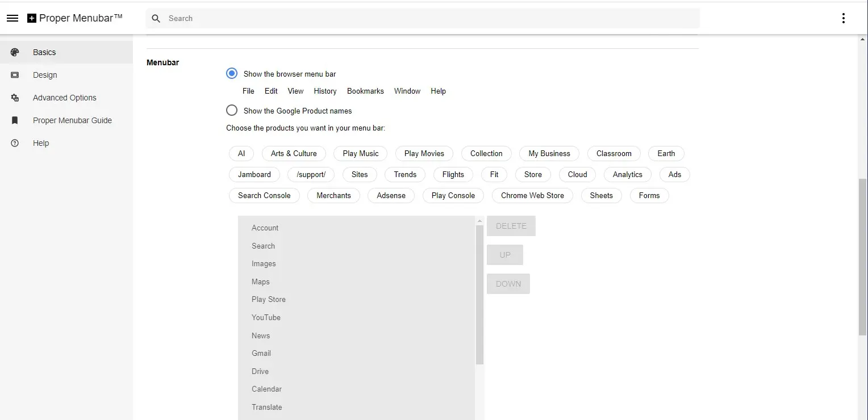Add the Chrome Web Store chip
This screenshot has height=420, width=868.
point(532,195)
